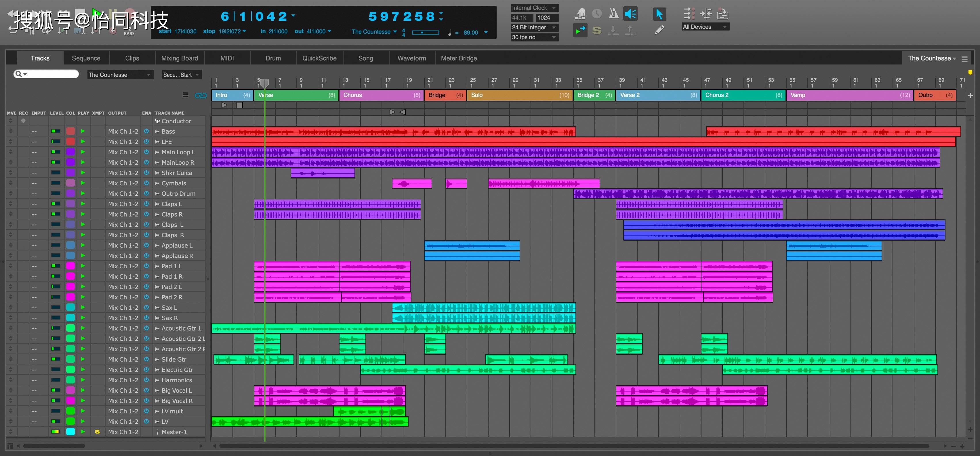The width and height of the screenshot is (980, 456).
Task: Click loop end left-pointing triangle marker
Action: (403, 112)
